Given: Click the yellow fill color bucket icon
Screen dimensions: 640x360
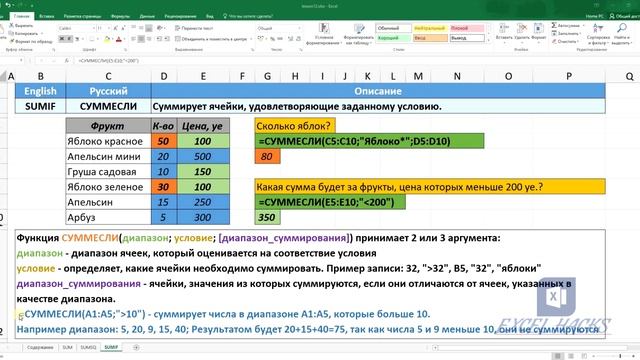Looking at the screenshot, I should coord(107,39).
